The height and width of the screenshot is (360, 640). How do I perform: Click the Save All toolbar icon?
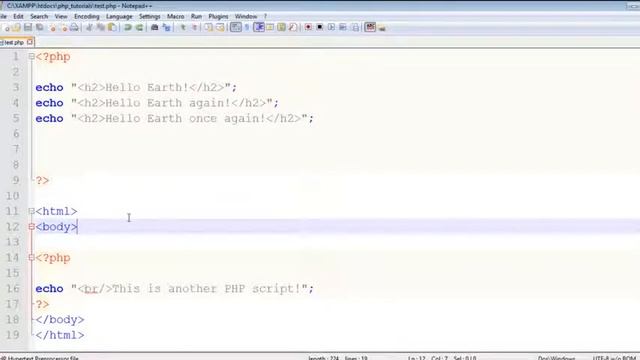coord(40,28)
